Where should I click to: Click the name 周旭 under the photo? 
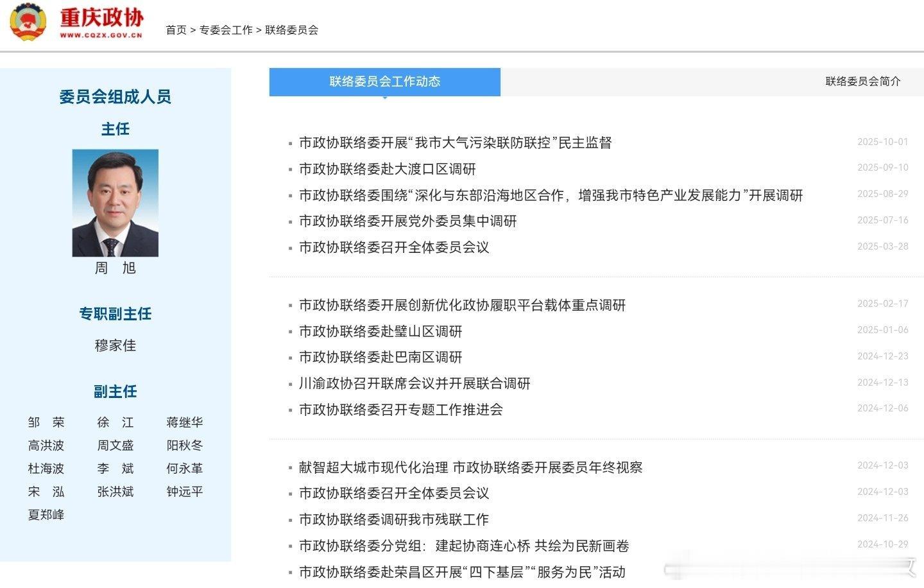click(x=116, y=268)
